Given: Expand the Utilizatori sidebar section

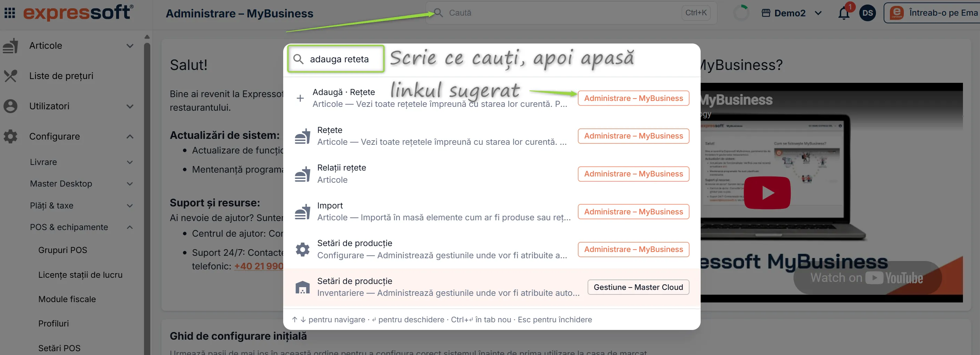Looking at the screenshot, I should (130, 106).
